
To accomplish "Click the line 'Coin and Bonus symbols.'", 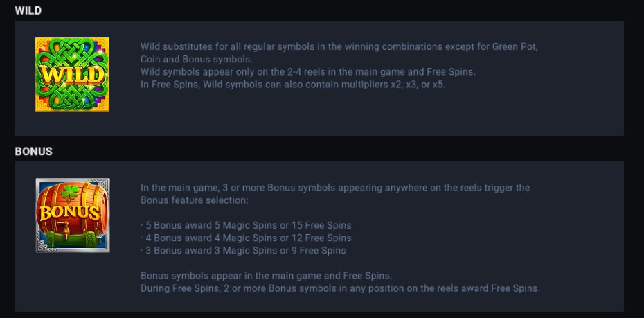I will (197, 59).
